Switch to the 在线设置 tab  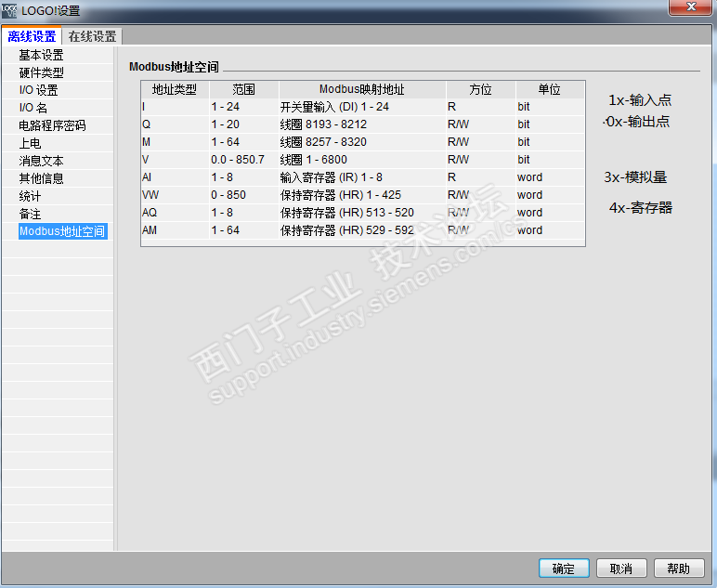click(92, 36)
